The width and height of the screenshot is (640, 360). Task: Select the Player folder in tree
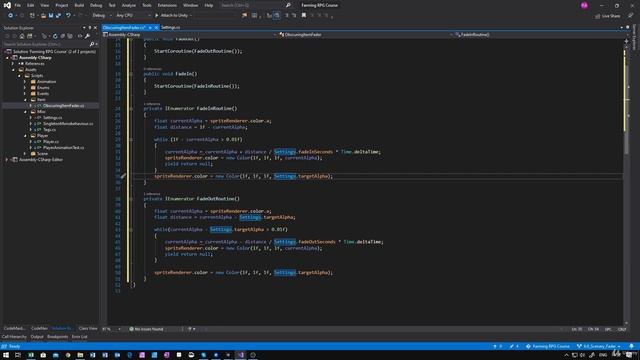[x=42, y=136]
